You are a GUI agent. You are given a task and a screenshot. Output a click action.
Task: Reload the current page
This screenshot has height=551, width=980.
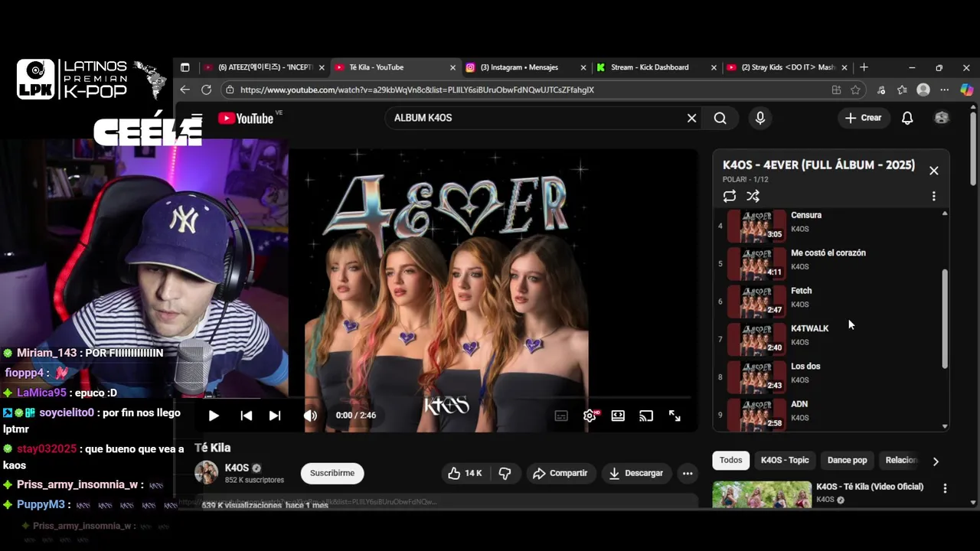click(206, 90)
